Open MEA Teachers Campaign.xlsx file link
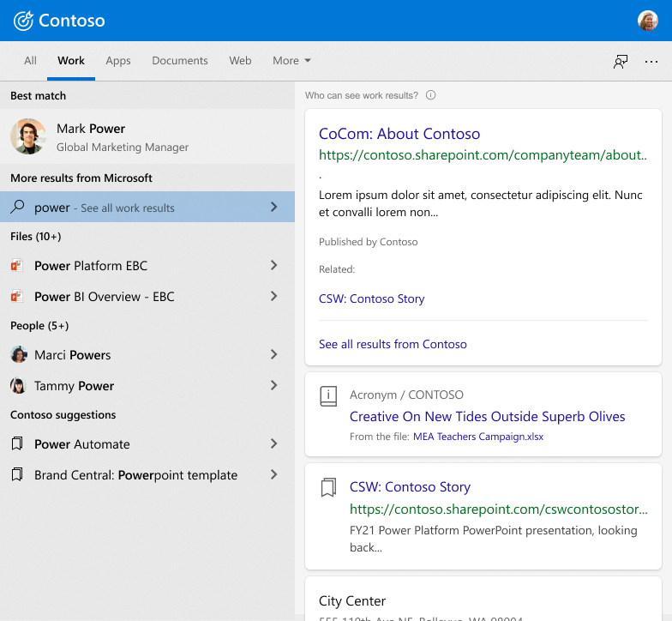 (478, 437)
